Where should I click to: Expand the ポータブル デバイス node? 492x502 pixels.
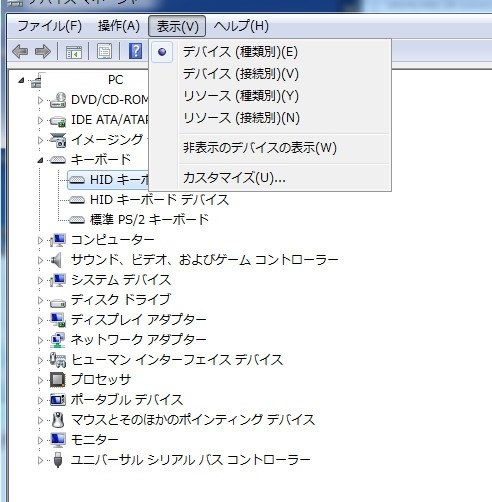[x=40, y=400]
